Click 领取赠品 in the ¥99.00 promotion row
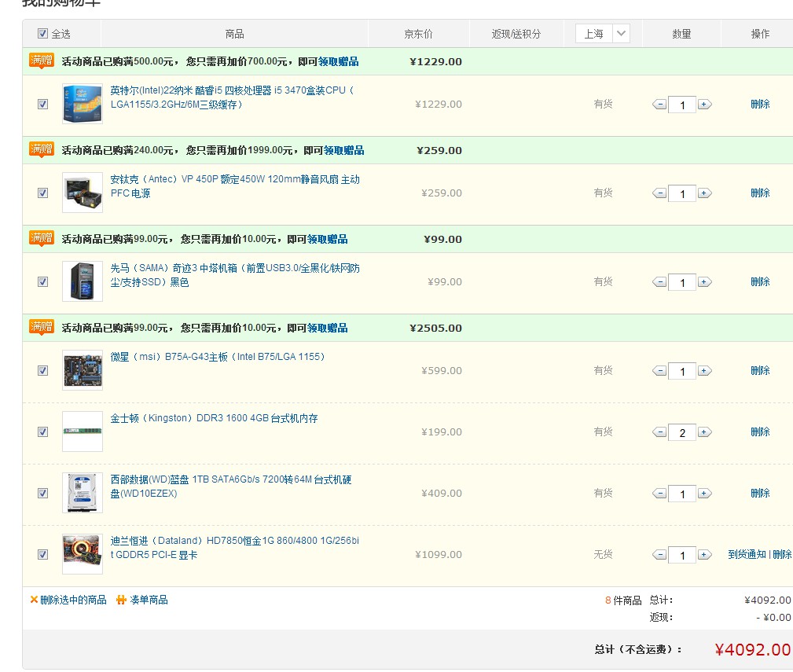793x672 pixels. pos(327,239)
